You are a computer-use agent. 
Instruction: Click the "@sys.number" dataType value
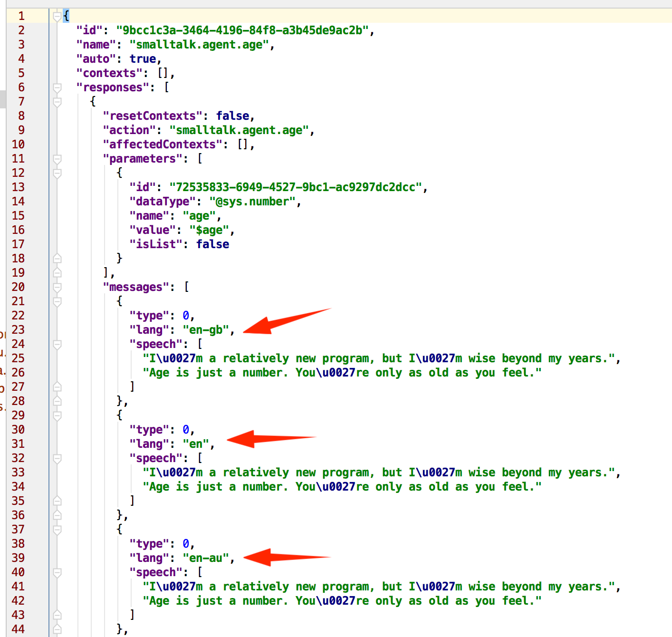[x=252, y=202]
